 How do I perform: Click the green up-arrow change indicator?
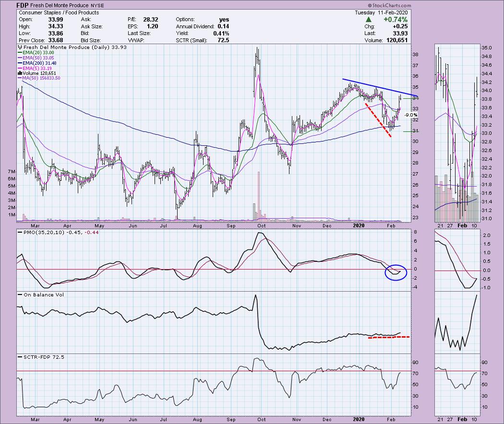point(369,20)
